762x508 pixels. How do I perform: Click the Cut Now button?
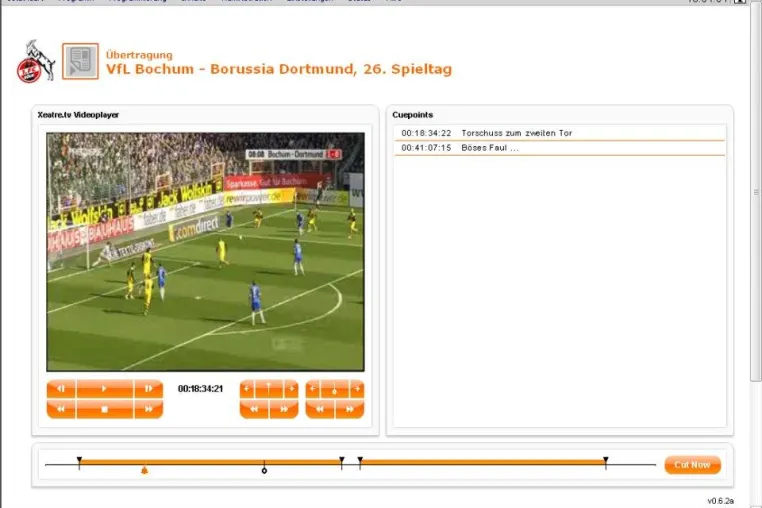pyautogui.click(x=693, y=465)
